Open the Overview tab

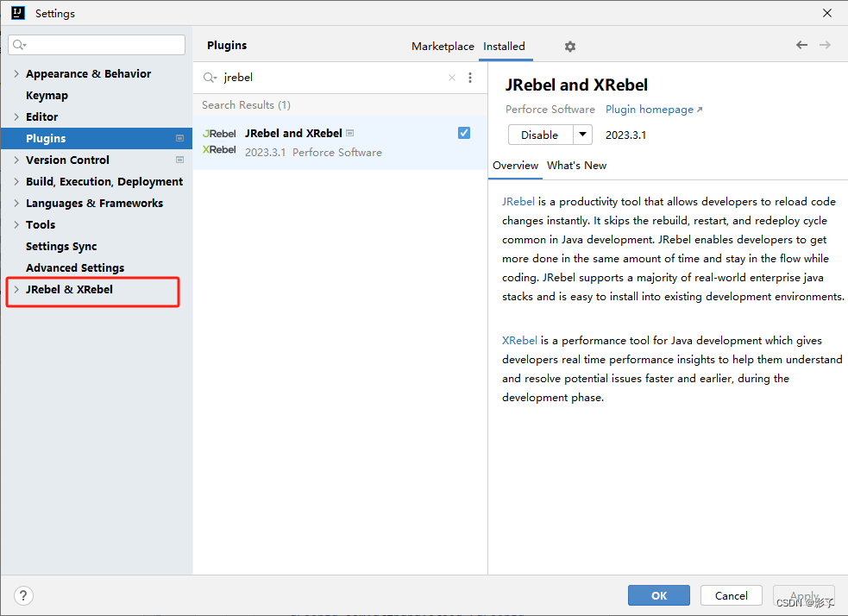515,166
